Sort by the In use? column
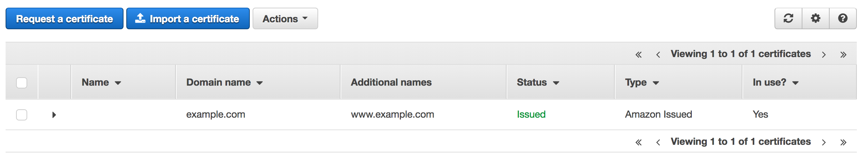Screen dimensions: 868x165 [x=775, y=82]
